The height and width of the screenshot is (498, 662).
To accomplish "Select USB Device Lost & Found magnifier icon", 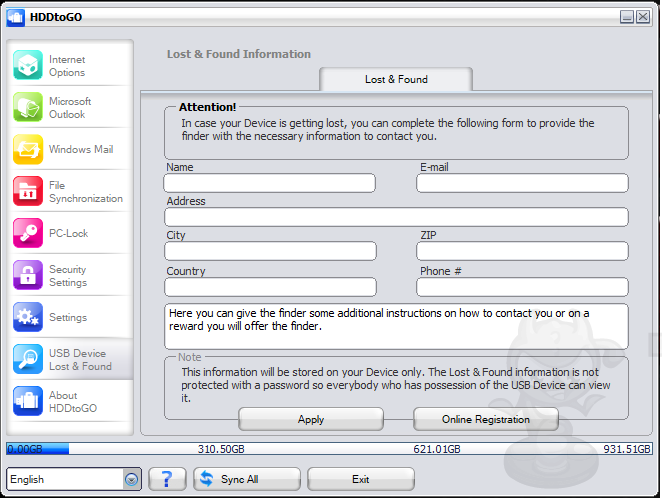I will pos(28,359).
